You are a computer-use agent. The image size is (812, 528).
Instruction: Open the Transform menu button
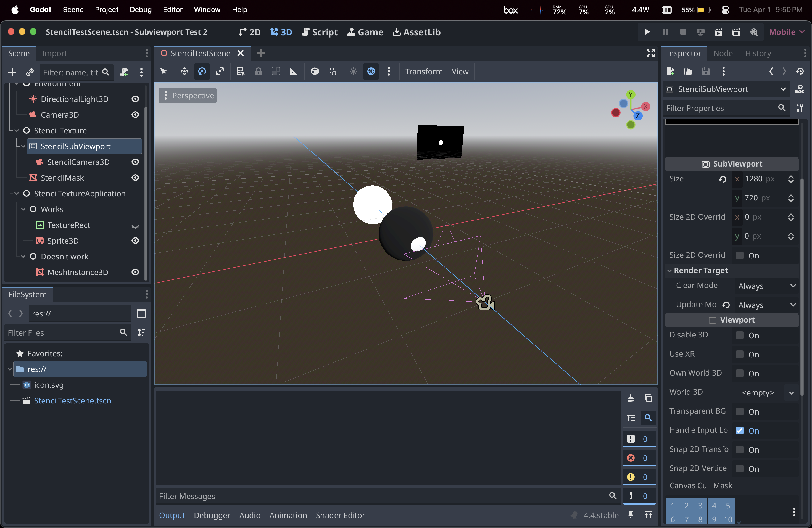tap(424, 72)
